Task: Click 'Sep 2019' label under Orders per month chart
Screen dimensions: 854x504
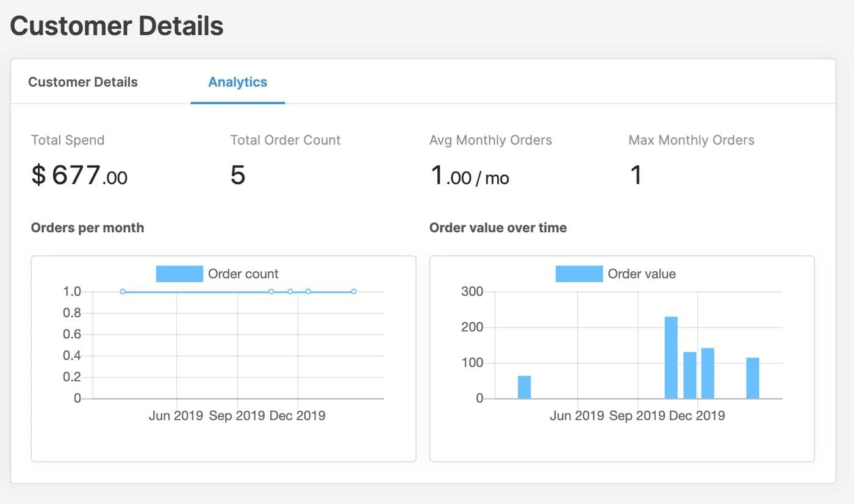Action: pos(237,416)
